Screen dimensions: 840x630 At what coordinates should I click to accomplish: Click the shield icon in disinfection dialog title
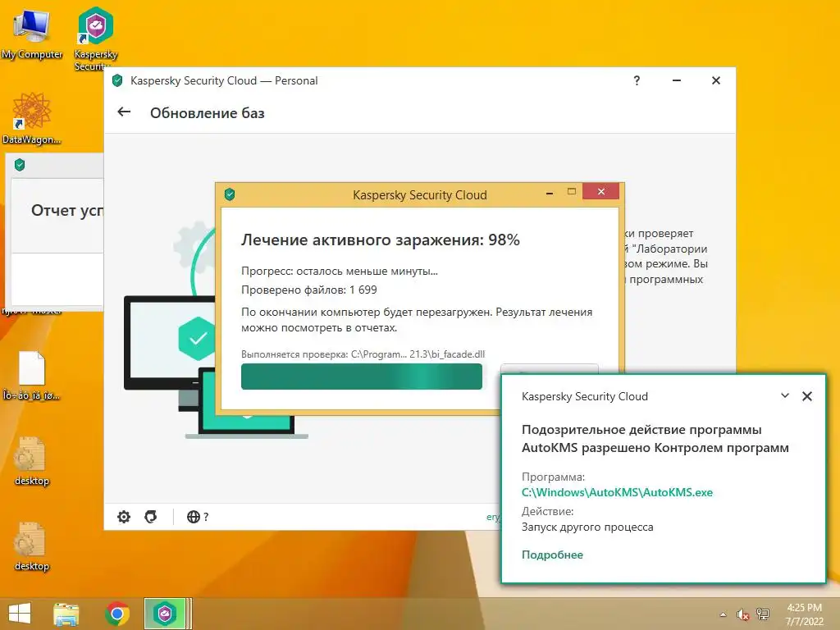tap(230, 194)
